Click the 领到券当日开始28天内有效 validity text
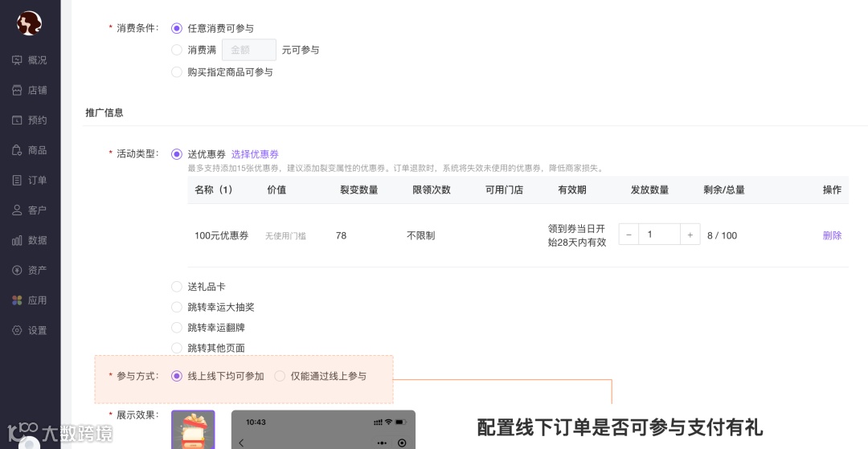This screenshot has width=868, height=449. (577, 235)
